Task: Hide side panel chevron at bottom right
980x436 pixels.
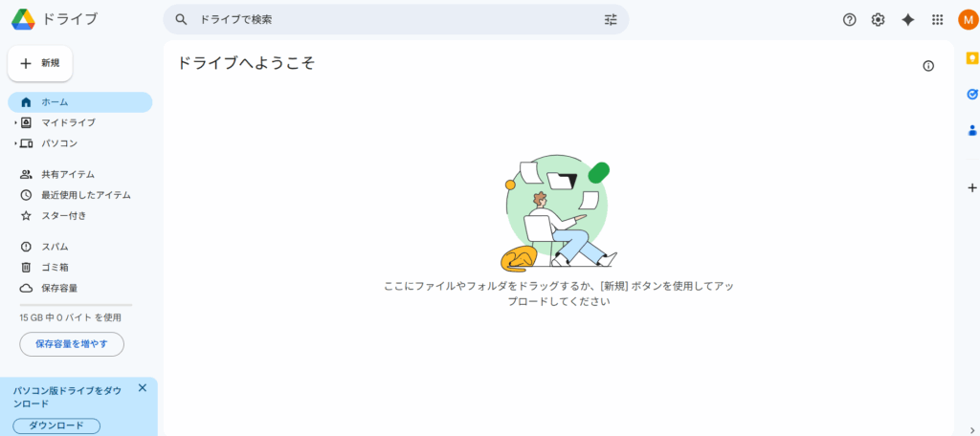Action: pos(972,428)
